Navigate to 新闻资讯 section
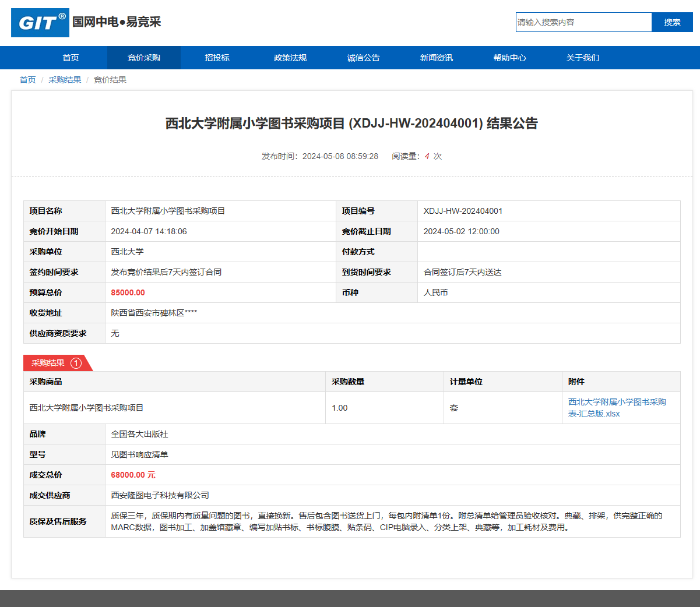This screenshot has width=700, height=607. coord(437,58)
